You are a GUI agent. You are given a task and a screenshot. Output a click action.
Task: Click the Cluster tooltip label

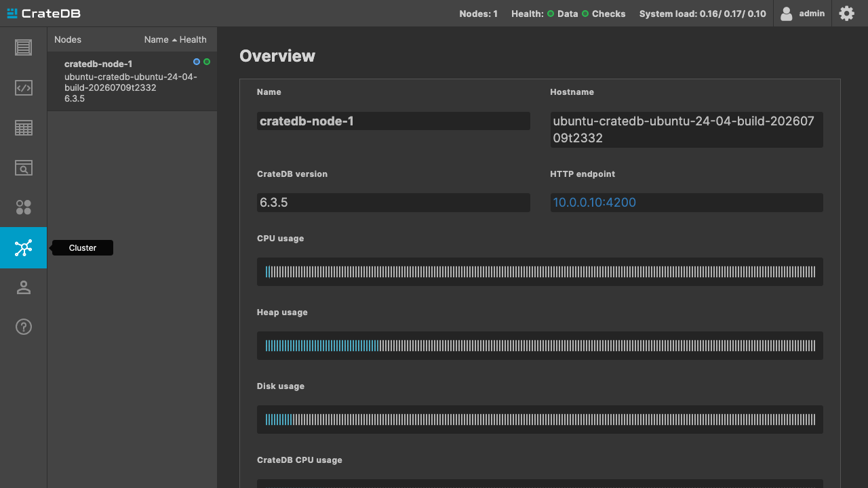click(x=83, y=248)
